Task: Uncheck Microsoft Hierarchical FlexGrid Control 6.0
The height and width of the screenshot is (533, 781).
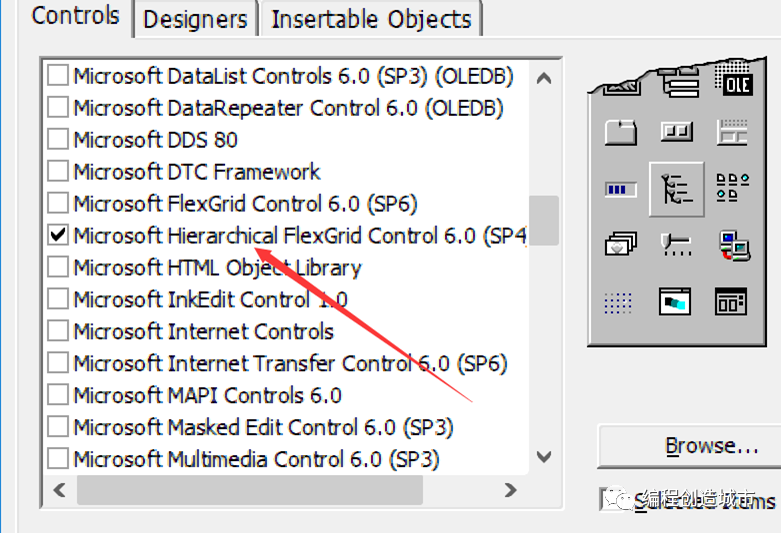Action: tap(58, 236)
